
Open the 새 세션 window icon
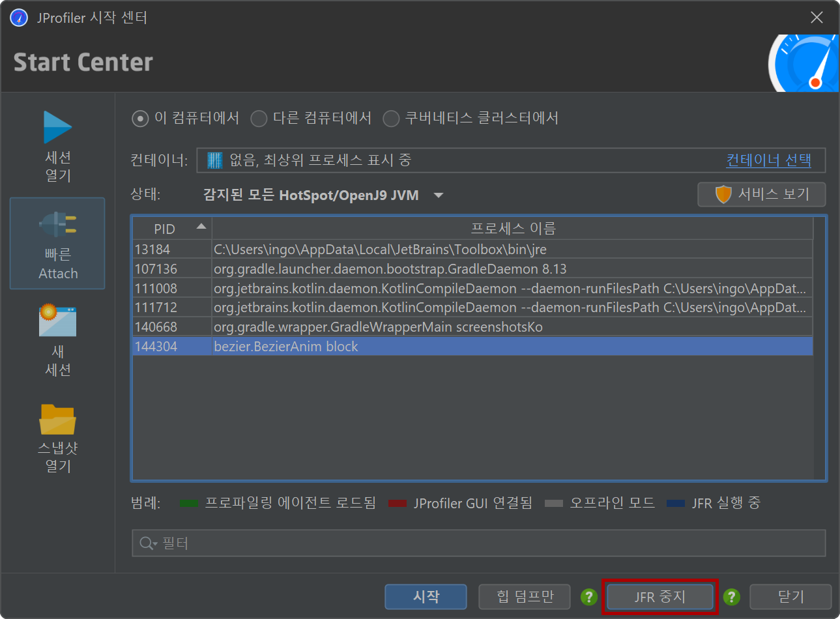click(x=57, y=320)
